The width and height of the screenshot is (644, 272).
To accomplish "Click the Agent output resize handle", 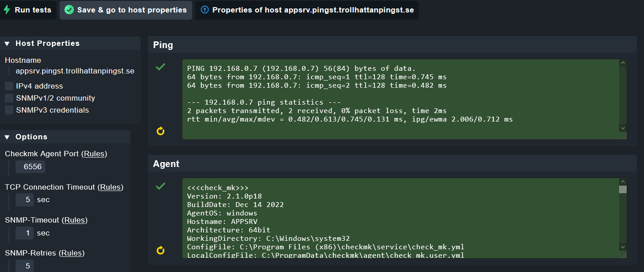I will pyautogui.click(x=623, y=255).
